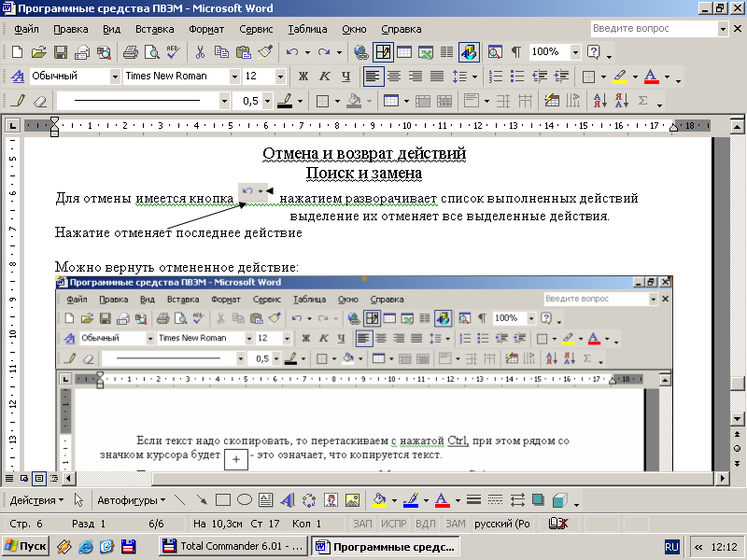The width and height of the screenshot is (747, 560).
Task: Insert clip art from drawing toolbar
Action: (331, 500)
